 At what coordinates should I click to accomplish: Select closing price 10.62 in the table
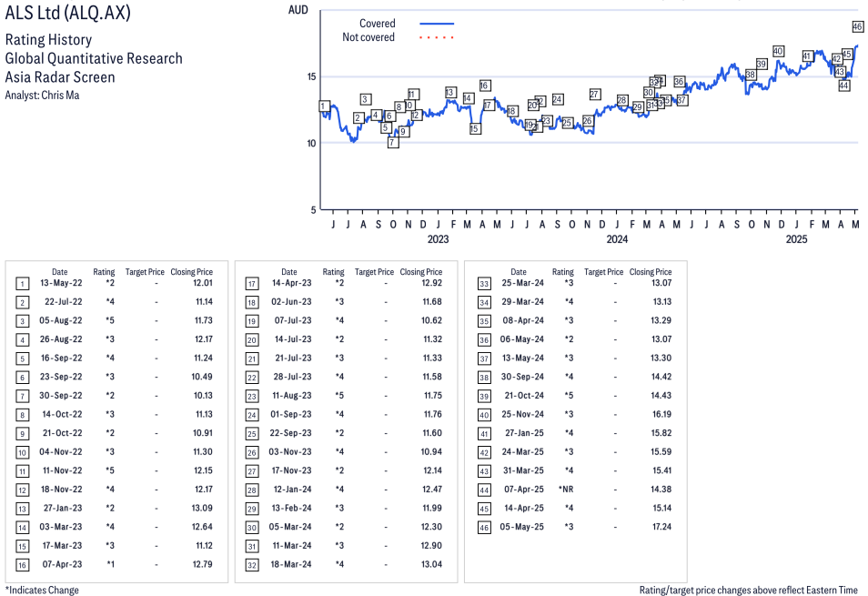pyautogui.click(x=432, y=320)
